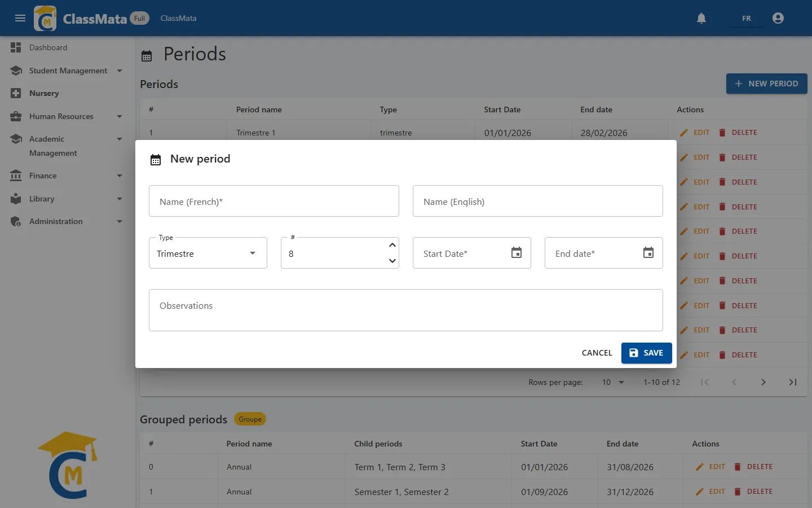Click the Finance bank icon

tap(16, 176)
